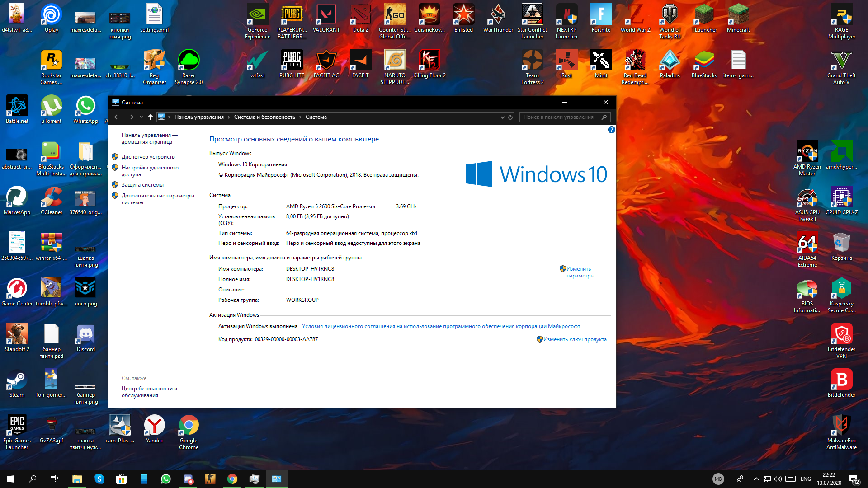Select the settings.xml desktop file
This screenshot has height=488, width=868.
coord(154,19)
